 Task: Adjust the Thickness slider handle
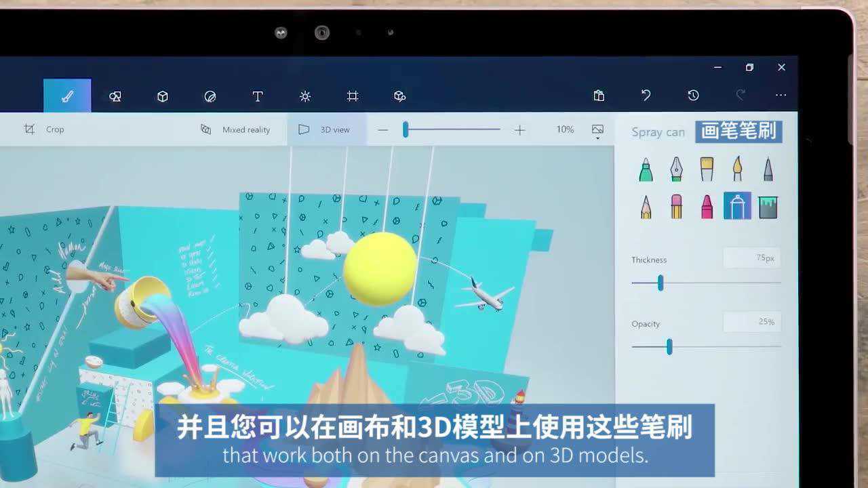click(x=660, y=283)
